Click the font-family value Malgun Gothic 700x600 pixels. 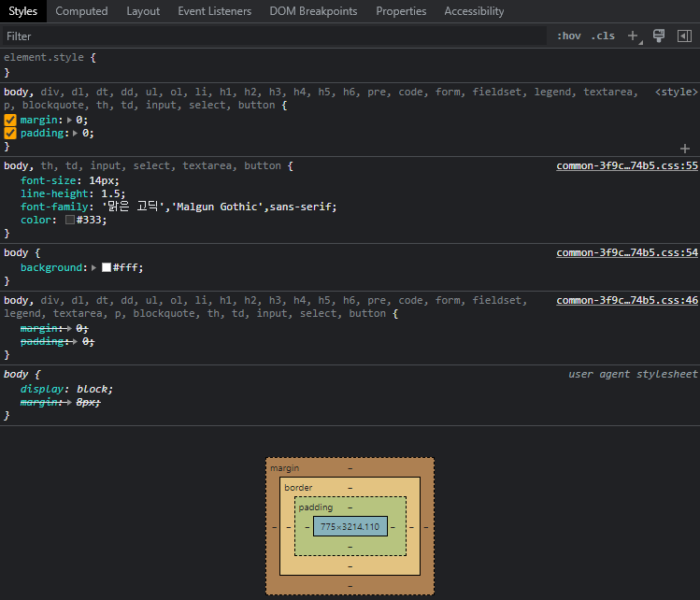pyautogui.click(x=218, y=207)
